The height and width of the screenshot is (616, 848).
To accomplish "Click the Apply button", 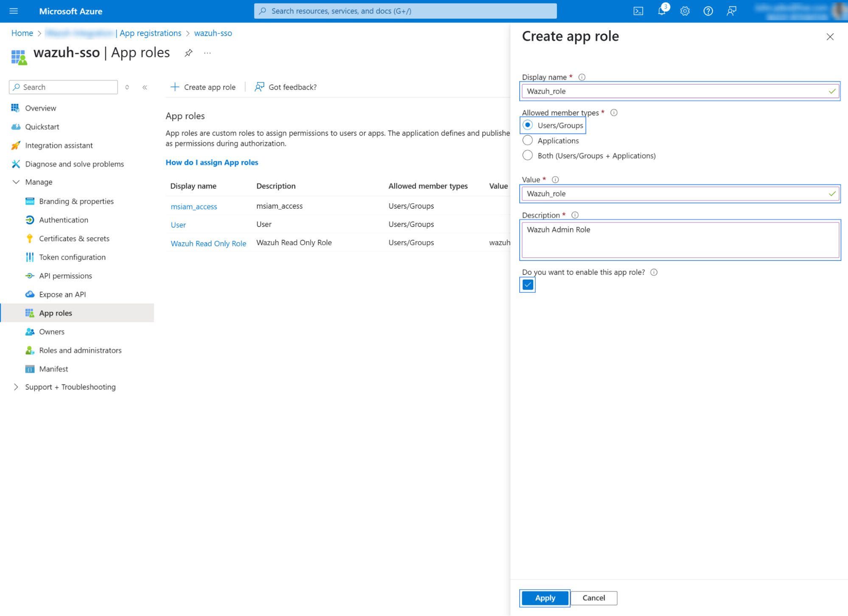I will pyautogui.click(x=545, y=598).
